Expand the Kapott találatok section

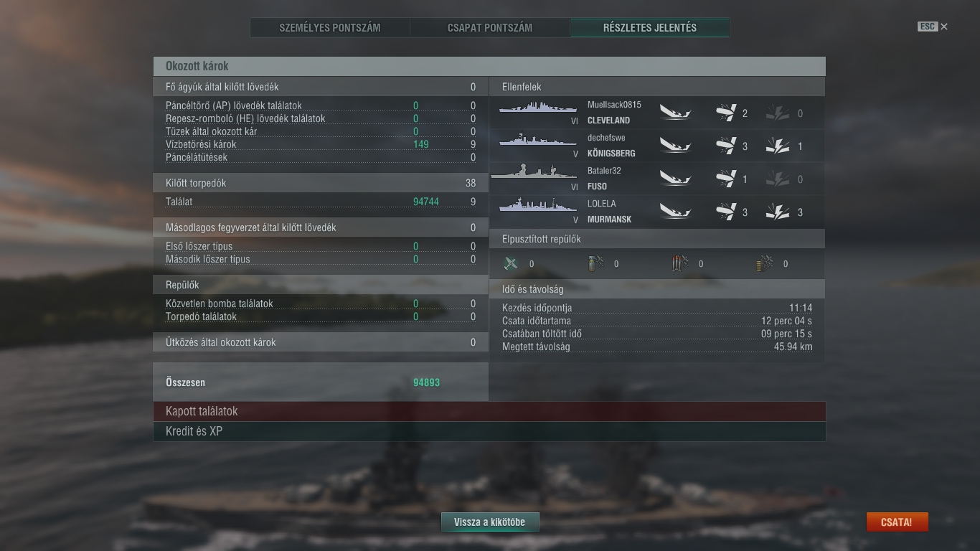pos(489,411)
